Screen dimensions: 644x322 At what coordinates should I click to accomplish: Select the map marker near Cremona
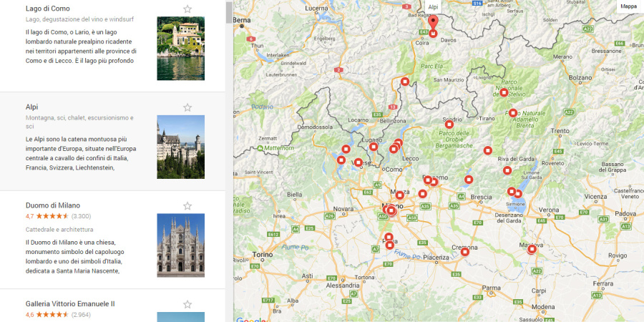coord(465,251)
